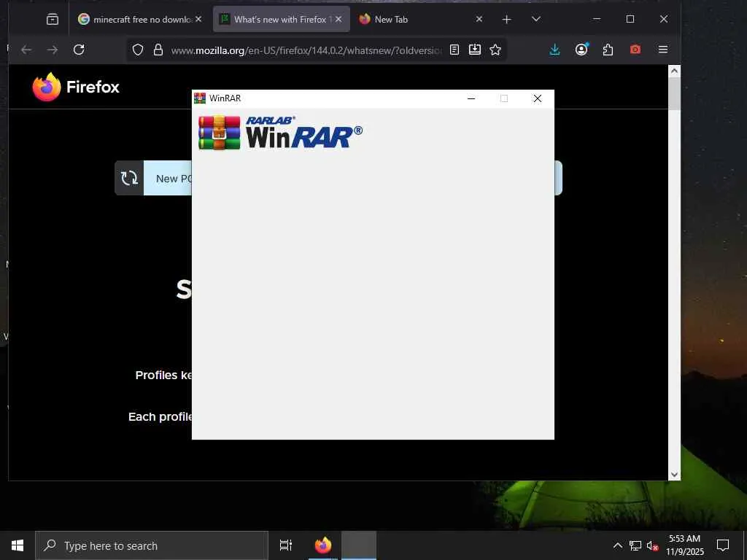Image resolution: width=747 pixels, height=560 pixels.
Task: Open the Firefox hamburger application menu
Action: 662,50
